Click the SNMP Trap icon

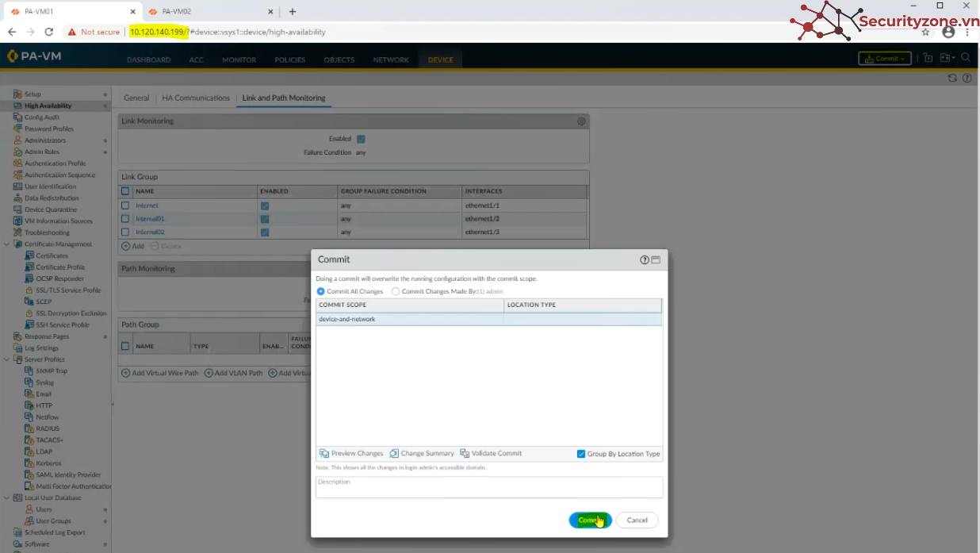(x=29, y=371)
